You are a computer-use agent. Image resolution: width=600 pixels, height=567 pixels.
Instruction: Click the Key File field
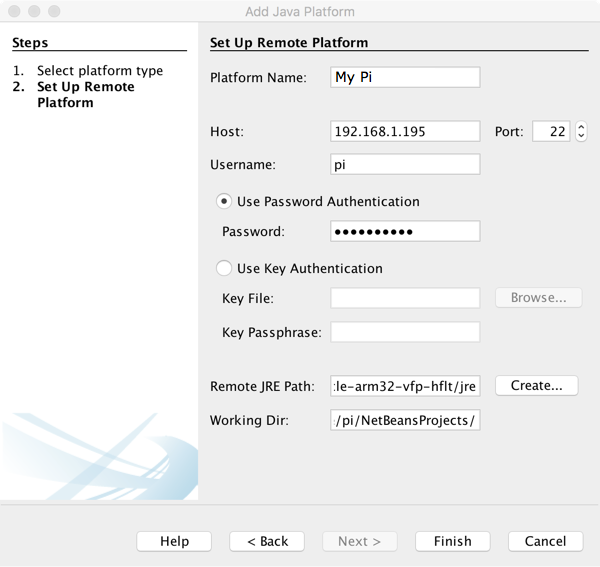pyautogui.click(x=405, y=298)
